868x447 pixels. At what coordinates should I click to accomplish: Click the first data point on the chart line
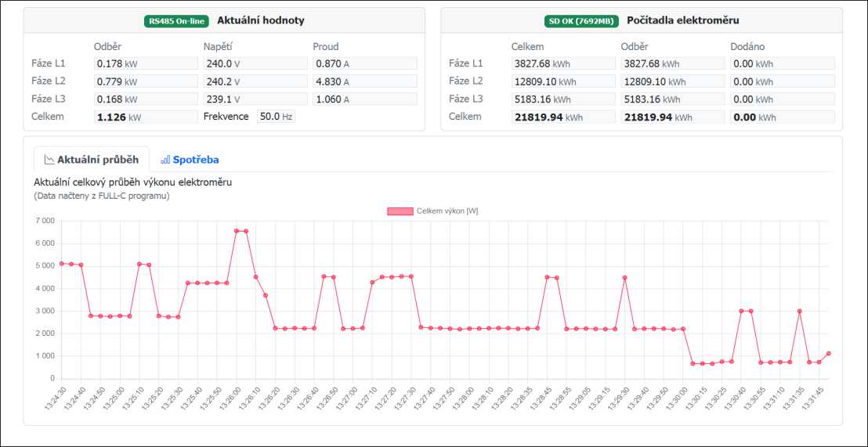pos(62,263)
